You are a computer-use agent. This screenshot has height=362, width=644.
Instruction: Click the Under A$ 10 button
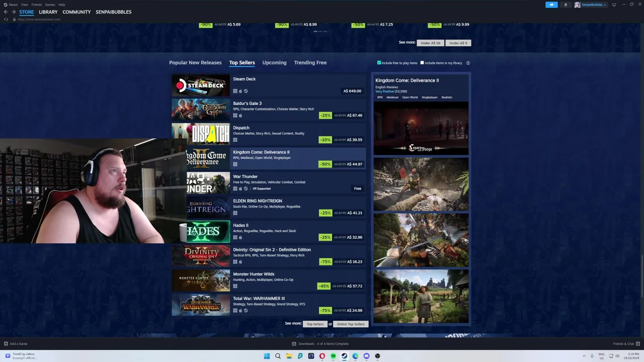430,43
